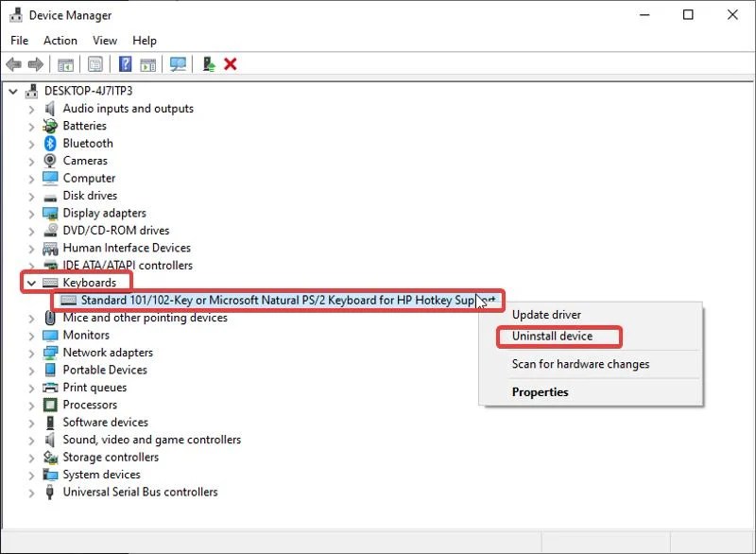756x554 pixels.
Task: Click the Help toolbar icon
Action: [125, 64]
